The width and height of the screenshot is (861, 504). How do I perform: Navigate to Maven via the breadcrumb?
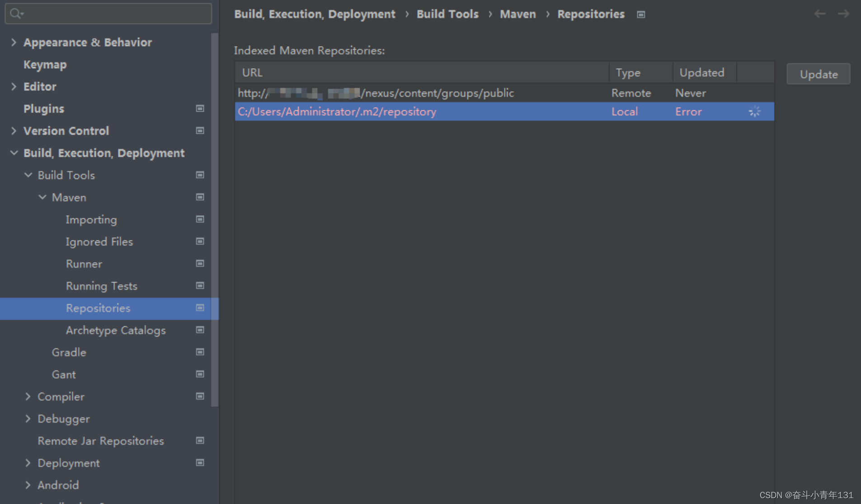517,14
